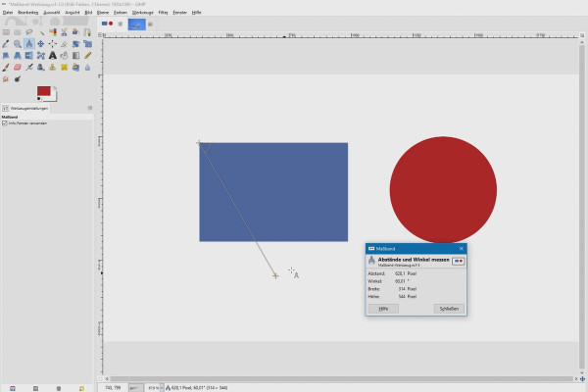Open the Auswahl menu
588x392 pixels.
[51, 13]
